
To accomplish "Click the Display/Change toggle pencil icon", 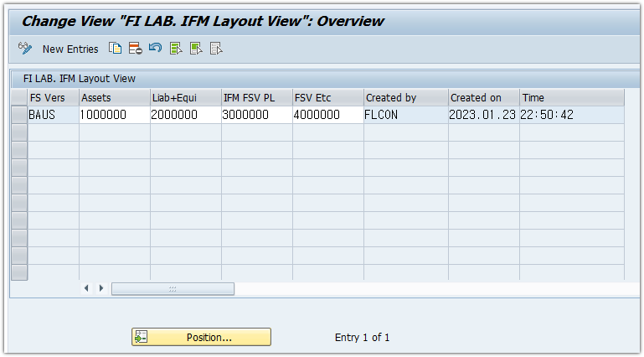I will 24,49.
